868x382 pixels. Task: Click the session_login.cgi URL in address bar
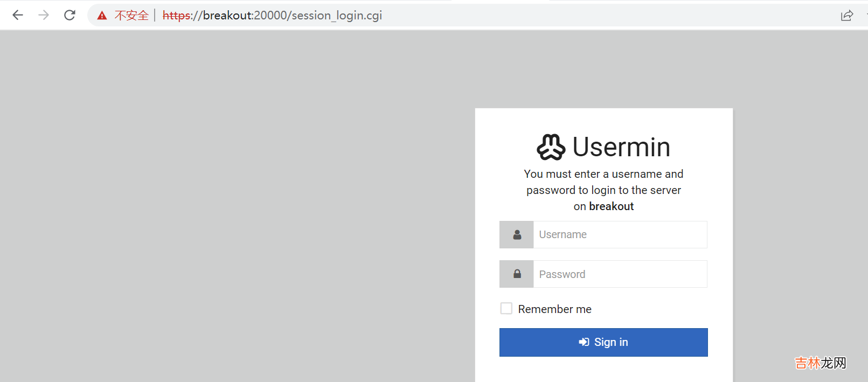(x=272, y=16)
